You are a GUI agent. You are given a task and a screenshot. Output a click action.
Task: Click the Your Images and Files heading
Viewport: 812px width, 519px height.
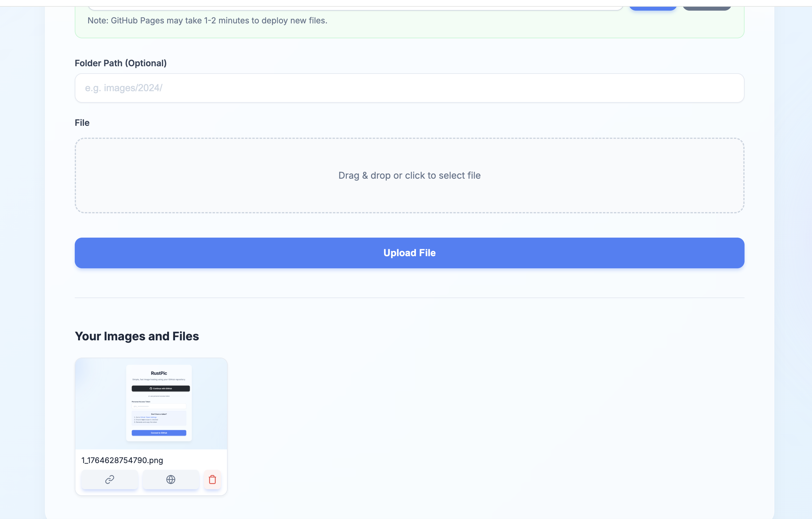(136, 336)
